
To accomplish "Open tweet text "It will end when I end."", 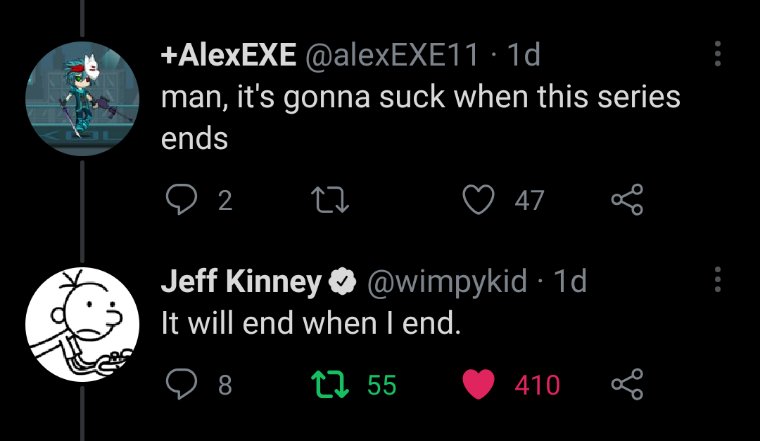I will click(311, 324).
